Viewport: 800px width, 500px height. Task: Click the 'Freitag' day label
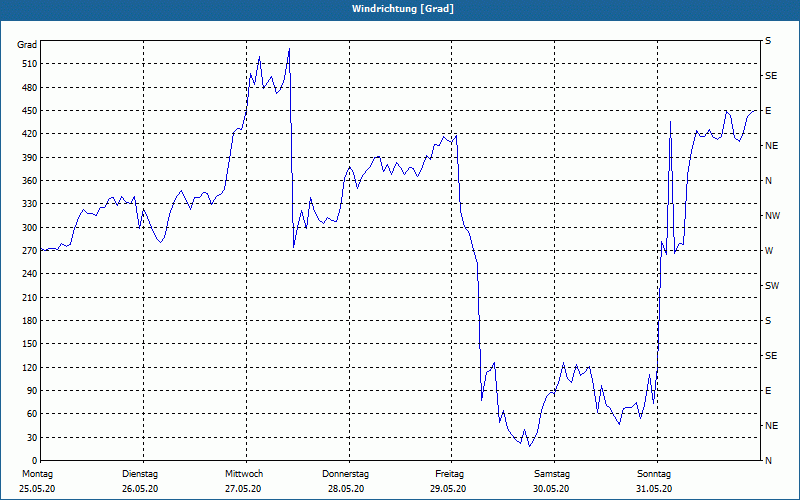(x=449, y=474)
